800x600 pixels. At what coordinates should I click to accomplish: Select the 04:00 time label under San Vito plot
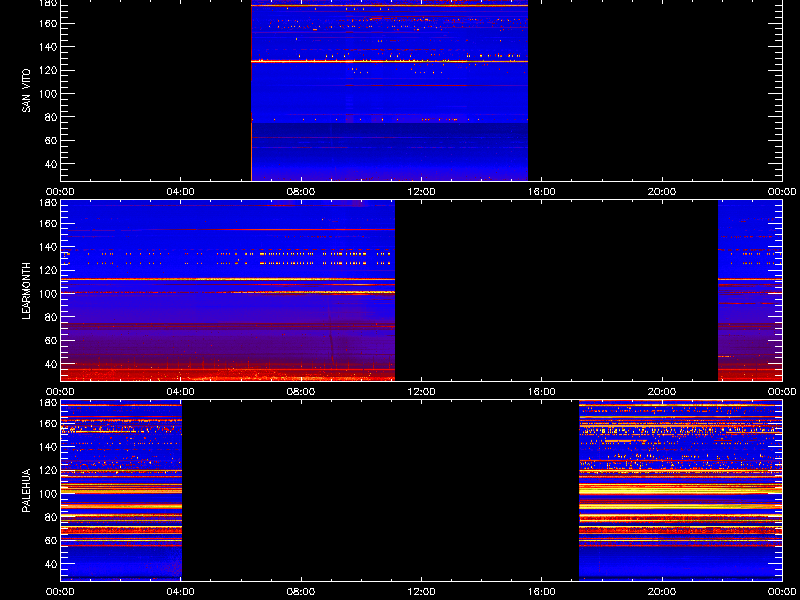click(x=181, y=192)
